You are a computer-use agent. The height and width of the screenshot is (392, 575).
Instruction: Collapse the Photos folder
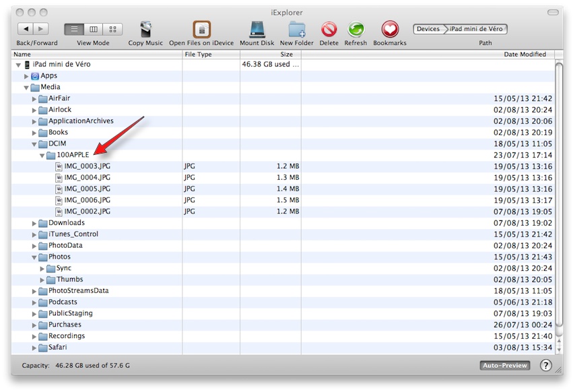click(x=34, y=258)
